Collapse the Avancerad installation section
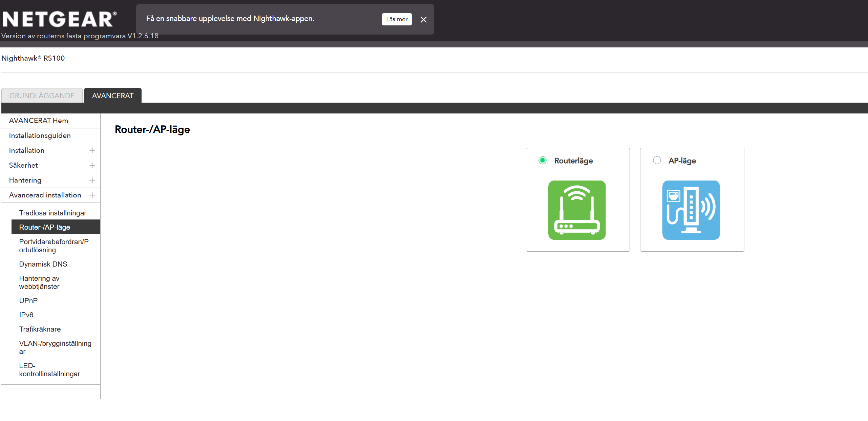 coord(92,195)
